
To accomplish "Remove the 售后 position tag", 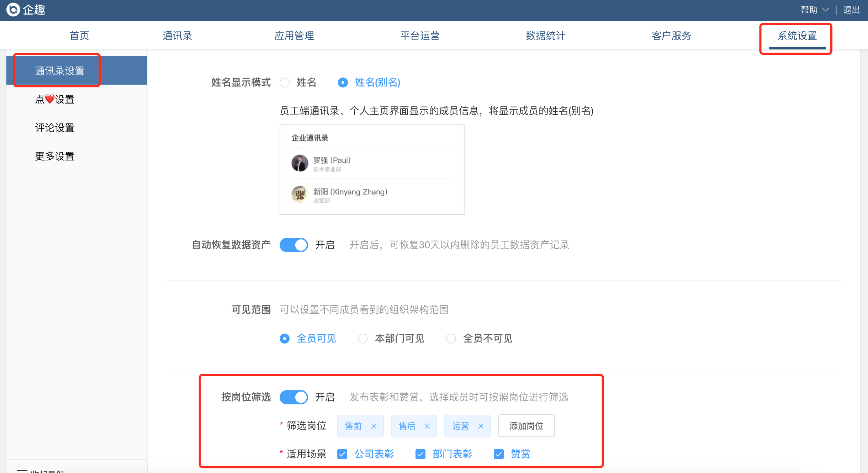I will click(x=427, y=426).
